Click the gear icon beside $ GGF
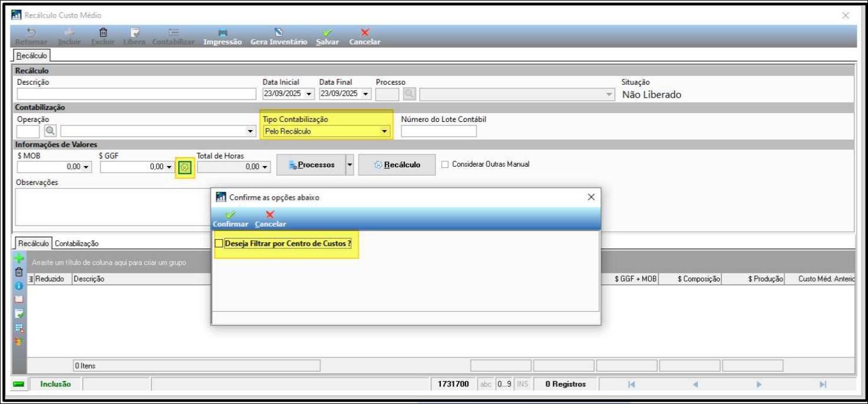Viewport: 868px width, 404px height. click(185, 167)
